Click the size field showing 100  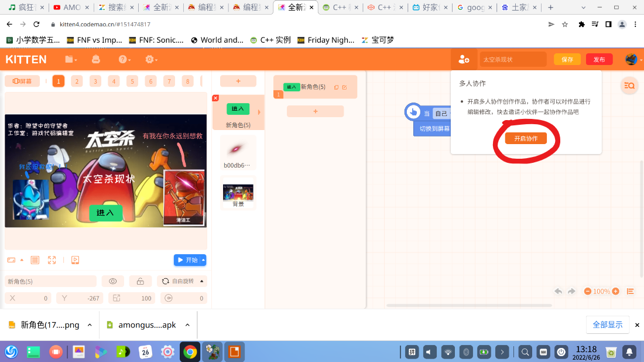click(132, 298)
